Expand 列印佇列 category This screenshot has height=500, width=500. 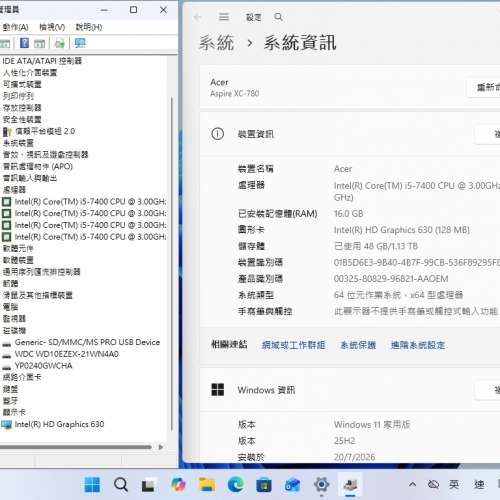[x=18, y=96]
